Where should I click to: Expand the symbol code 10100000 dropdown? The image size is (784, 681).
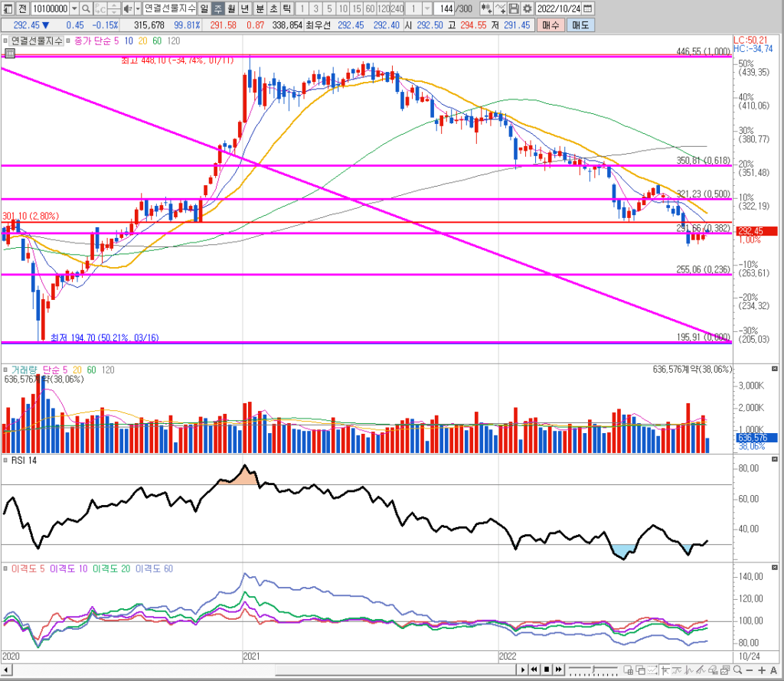pyautogui.click(x=74, y=9)
